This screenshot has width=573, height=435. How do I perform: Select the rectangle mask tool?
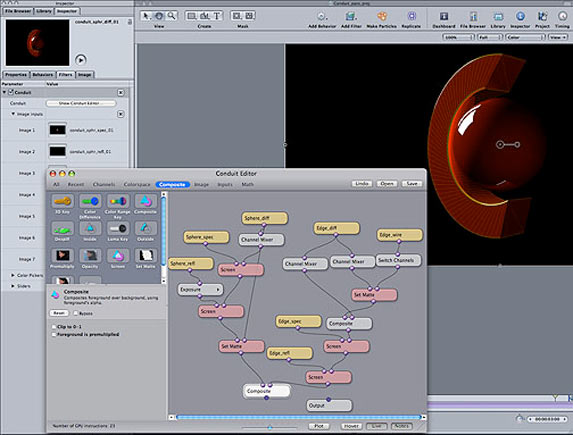pyautogui.click(x=237, y=16)
